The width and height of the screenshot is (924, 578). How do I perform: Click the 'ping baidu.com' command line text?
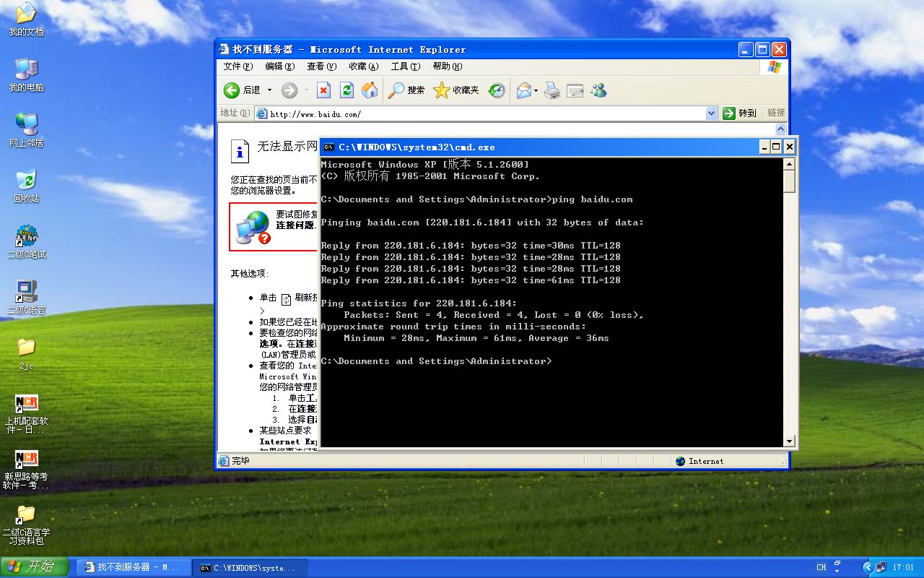(x=592, y=199)
